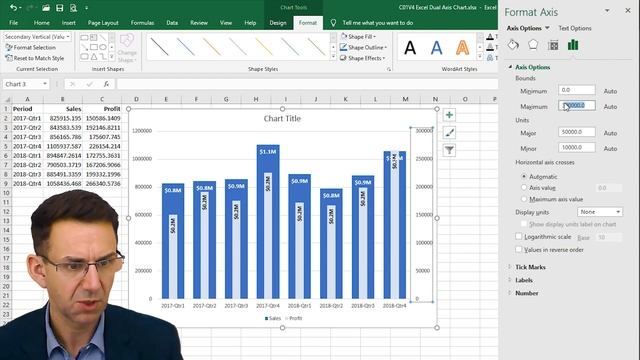Open Fill & Line paint bucket tab
Viewport: 640px width, 360px height.
(x=513, y=45)
